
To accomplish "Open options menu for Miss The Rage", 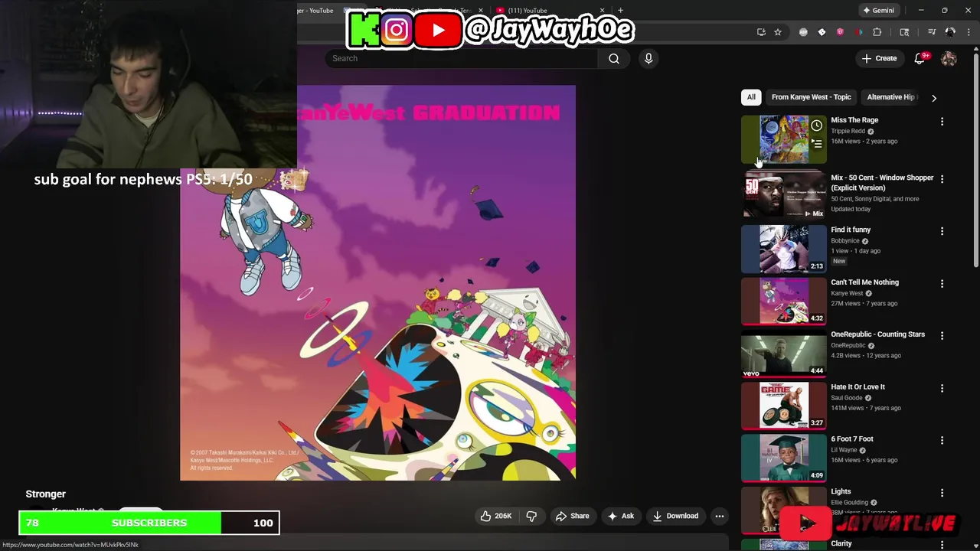I will point(942,122).
